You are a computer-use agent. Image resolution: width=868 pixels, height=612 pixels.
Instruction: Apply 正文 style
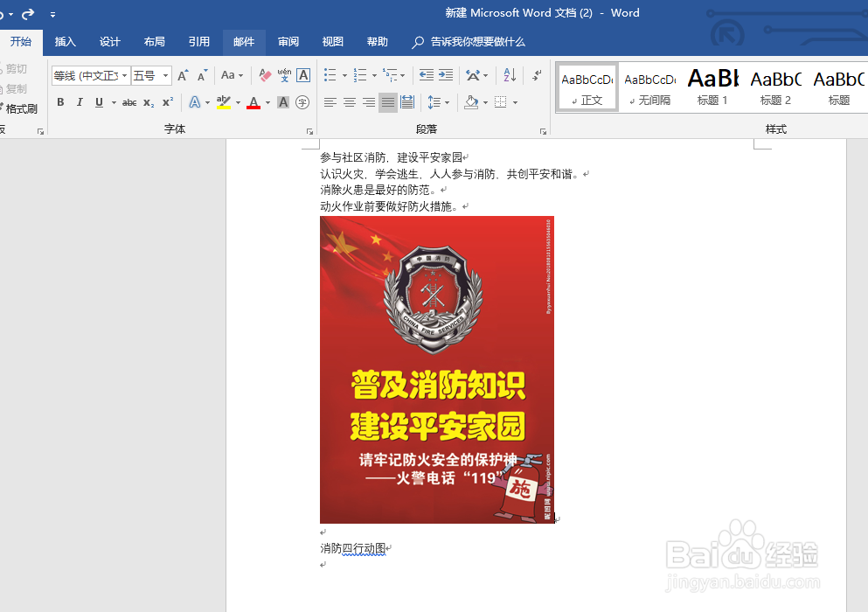(587, 87)
